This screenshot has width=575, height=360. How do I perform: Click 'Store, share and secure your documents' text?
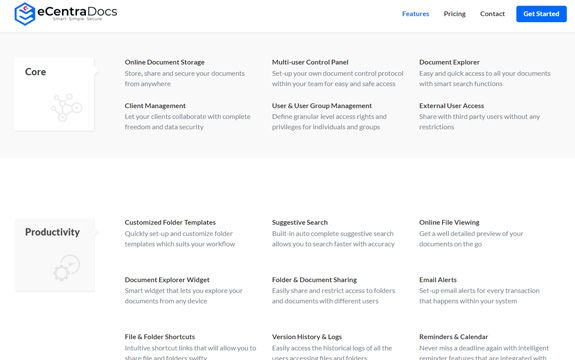[x=184, y=73]
